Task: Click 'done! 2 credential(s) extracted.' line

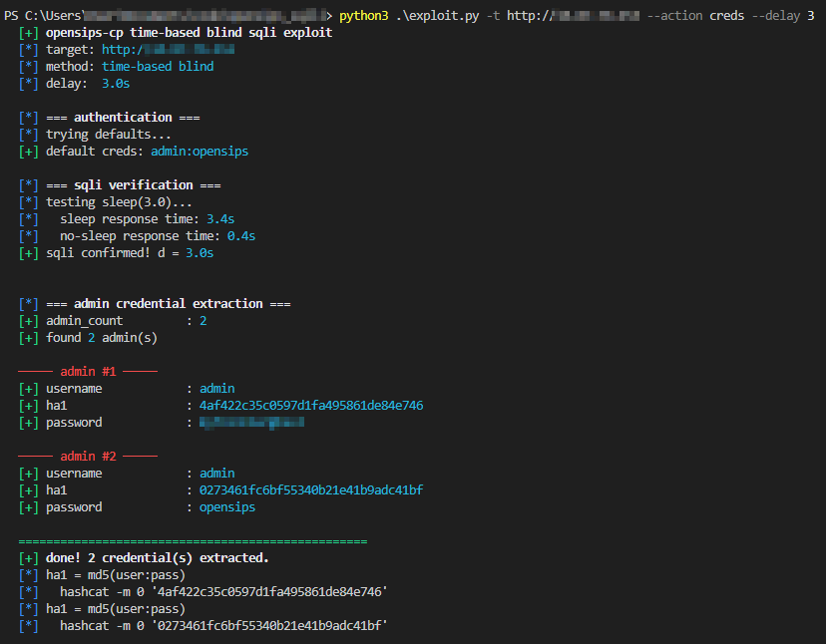Action: click(158, 557)
